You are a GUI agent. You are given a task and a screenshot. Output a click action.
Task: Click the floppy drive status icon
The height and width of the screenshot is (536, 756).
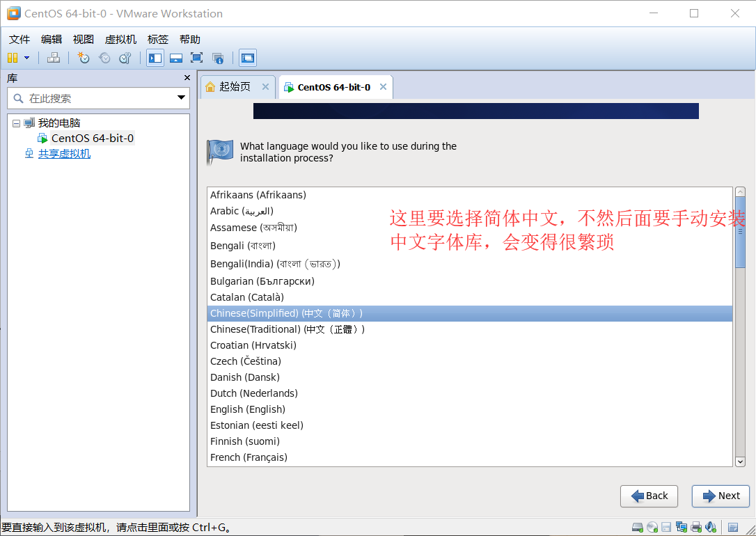pyautogui.click(x=666, y=528)
